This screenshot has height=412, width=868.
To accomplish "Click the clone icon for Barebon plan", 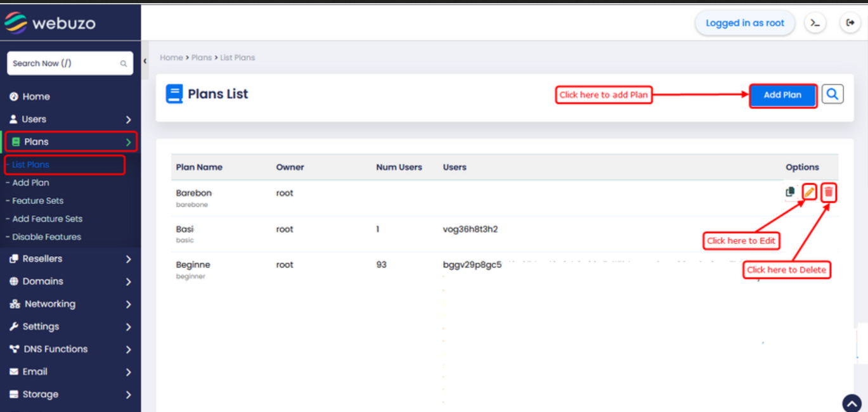I will pos(790,192).
